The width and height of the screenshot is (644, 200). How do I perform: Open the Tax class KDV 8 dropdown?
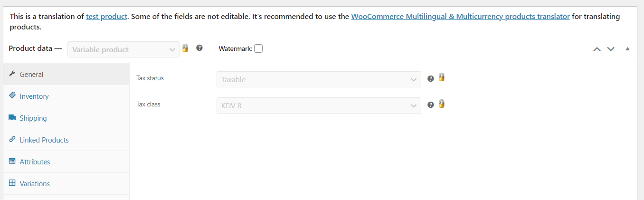(x=319, y=105)
